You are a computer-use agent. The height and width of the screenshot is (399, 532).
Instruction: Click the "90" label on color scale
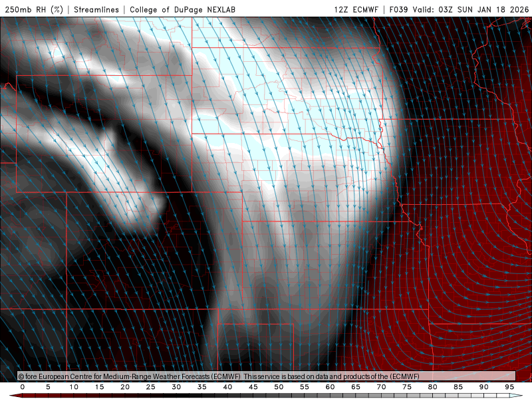[x=484, y=387]
